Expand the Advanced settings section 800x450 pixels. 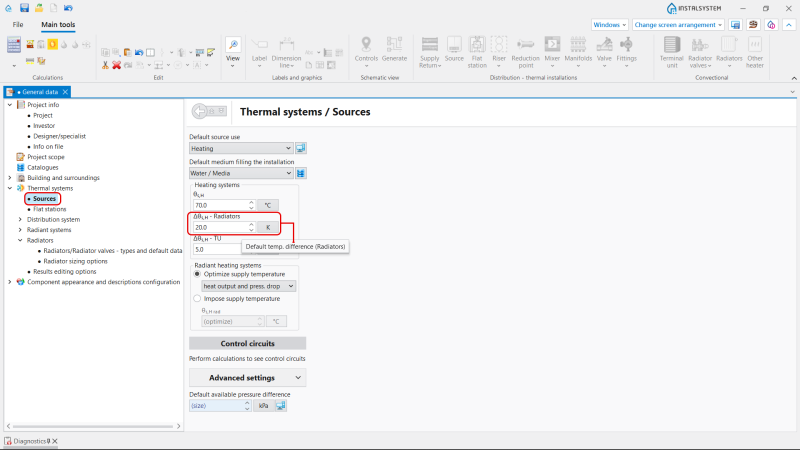pos(247,378)
